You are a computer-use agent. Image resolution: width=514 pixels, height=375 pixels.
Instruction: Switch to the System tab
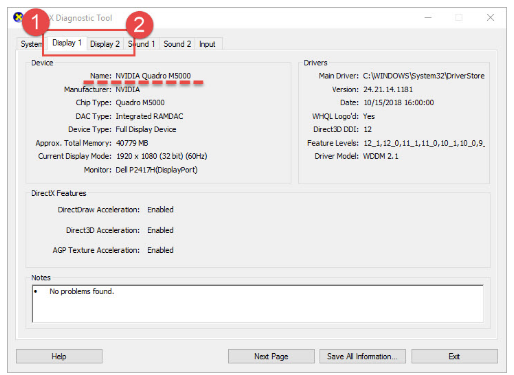(x=31, y=44)
